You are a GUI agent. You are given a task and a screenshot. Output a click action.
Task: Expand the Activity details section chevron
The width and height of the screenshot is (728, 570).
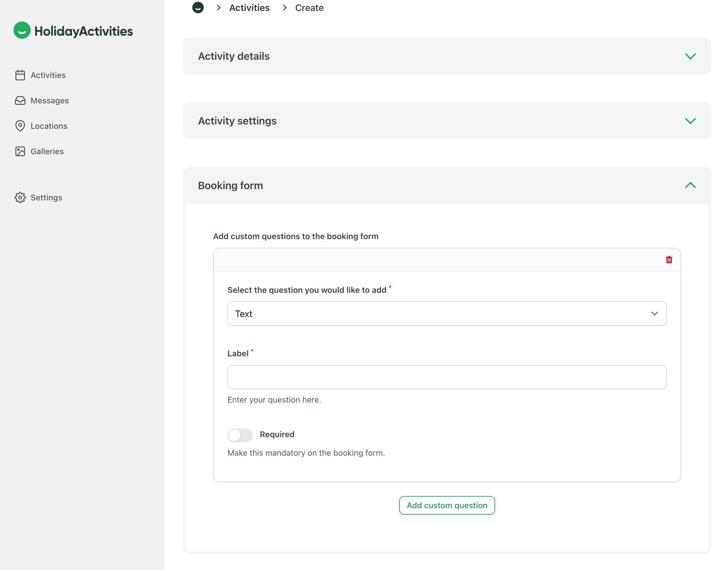coord(690,56)
